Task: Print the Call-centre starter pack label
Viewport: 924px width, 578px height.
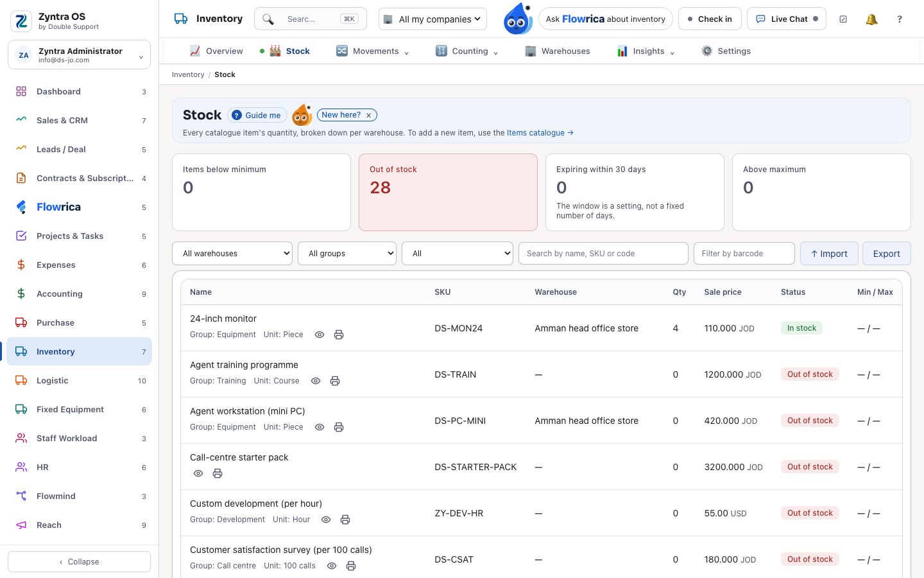Action: [x=218, y=473]
